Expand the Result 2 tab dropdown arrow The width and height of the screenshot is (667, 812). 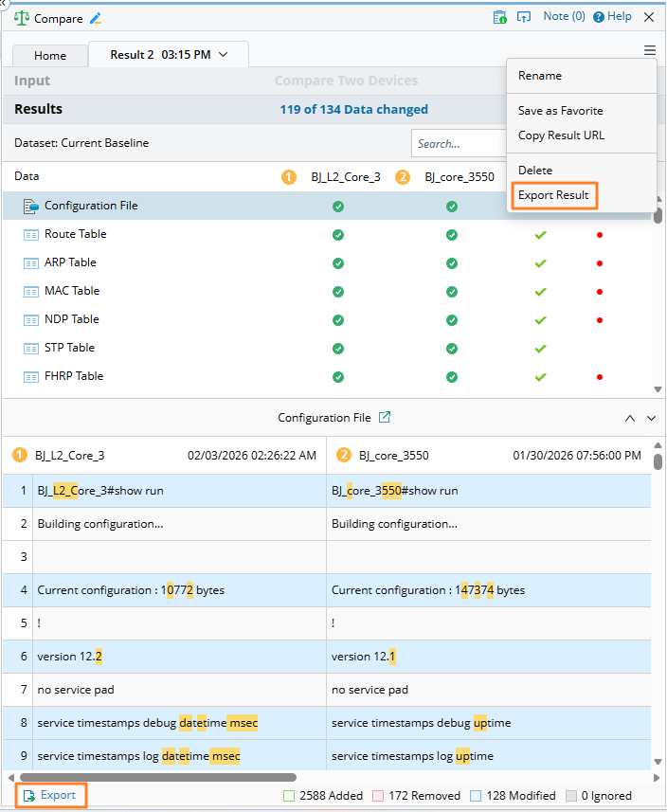pos(224,55)
